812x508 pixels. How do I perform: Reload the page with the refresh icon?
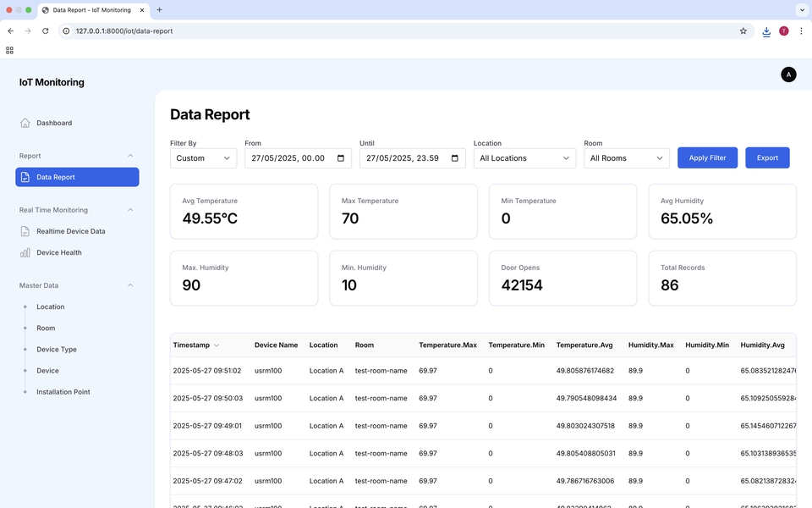tap(46, 30)
